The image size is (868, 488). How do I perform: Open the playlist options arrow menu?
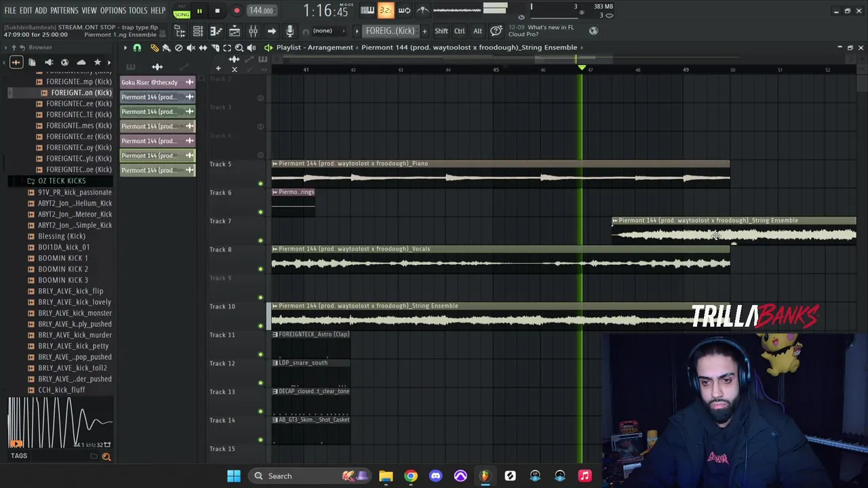pyautogui.click(x=125, y=47)
